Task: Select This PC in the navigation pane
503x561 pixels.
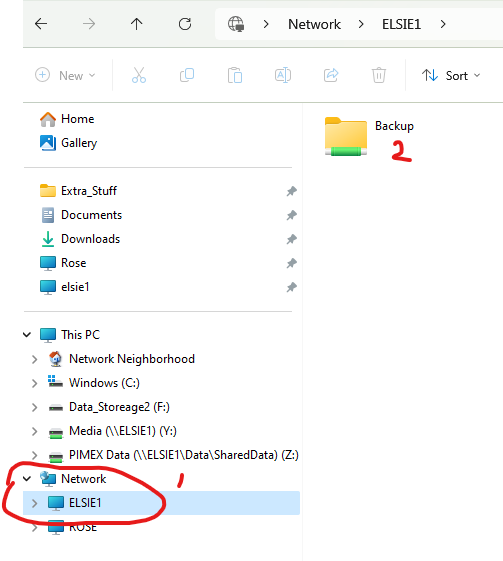Action: [x=70, y=335]
